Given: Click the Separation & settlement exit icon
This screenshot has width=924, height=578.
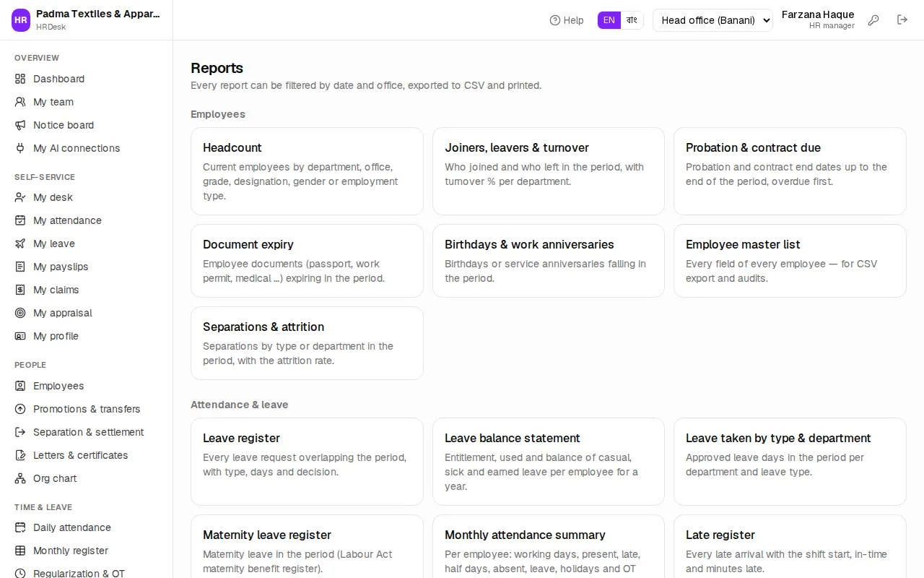Looking at the screenshot, I should (20, 432).
